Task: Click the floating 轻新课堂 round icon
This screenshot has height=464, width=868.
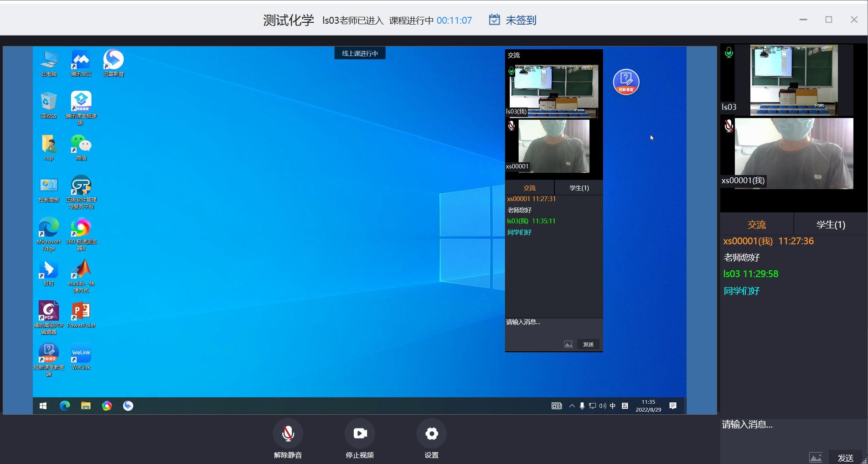Action: pyautogui.click(x=626, y=82)
